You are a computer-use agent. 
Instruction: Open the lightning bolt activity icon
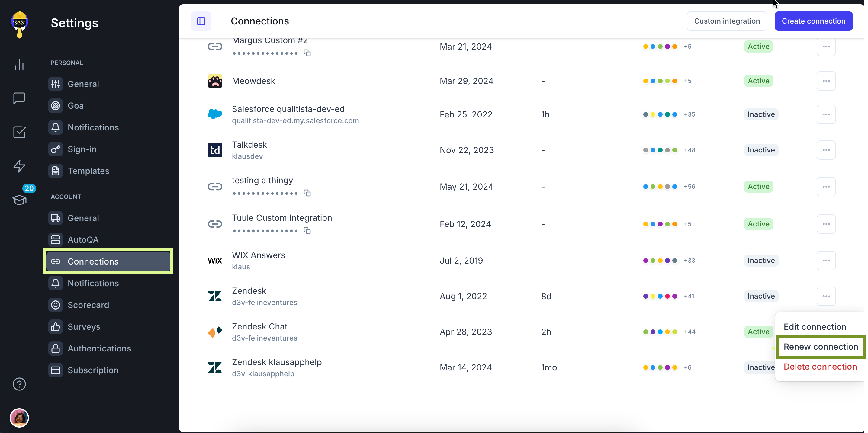(x=19, y=166)
